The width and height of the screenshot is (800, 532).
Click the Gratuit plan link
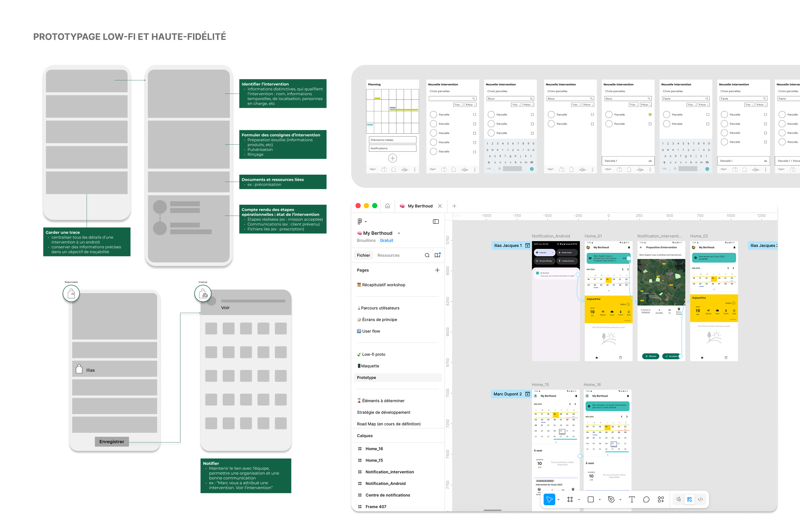[386, 240]
